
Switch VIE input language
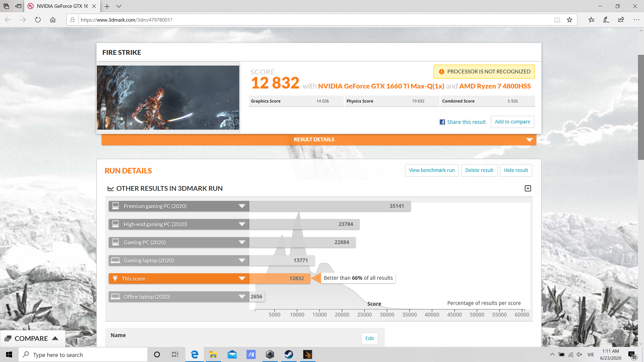[591, 354]
